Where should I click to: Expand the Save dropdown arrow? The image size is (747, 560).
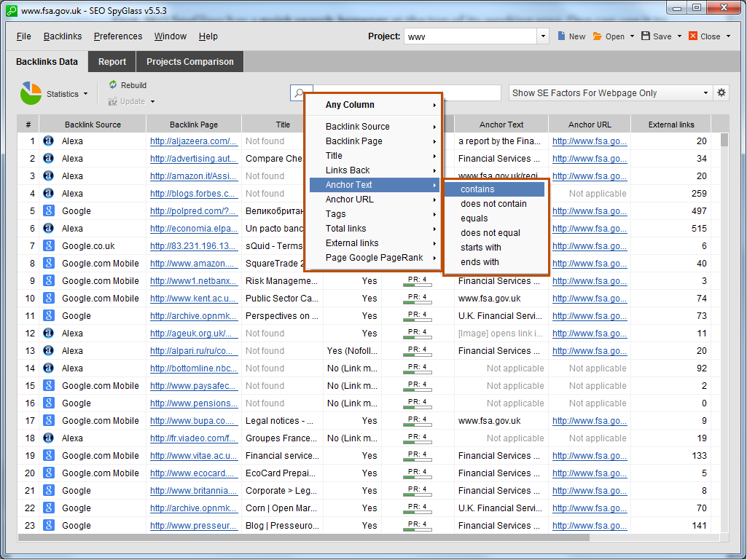click(679, 36)
